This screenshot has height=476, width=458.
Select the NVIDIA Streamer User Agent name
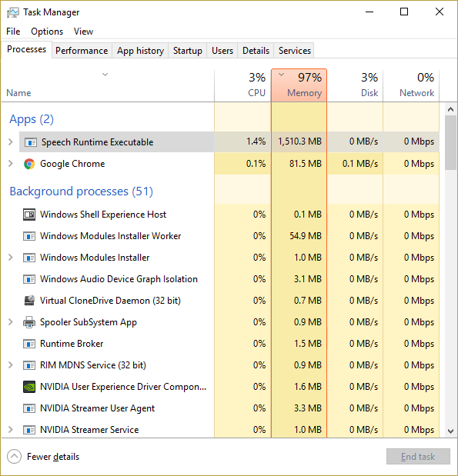[97, 408]
